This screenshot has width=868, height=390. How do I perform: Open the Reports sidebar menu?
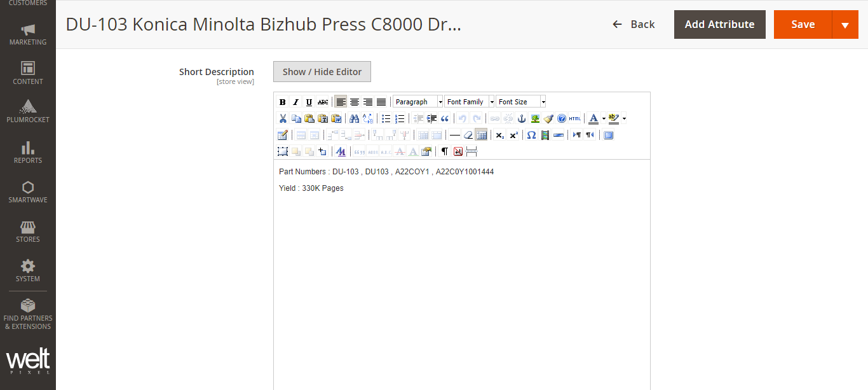point(28,152)
